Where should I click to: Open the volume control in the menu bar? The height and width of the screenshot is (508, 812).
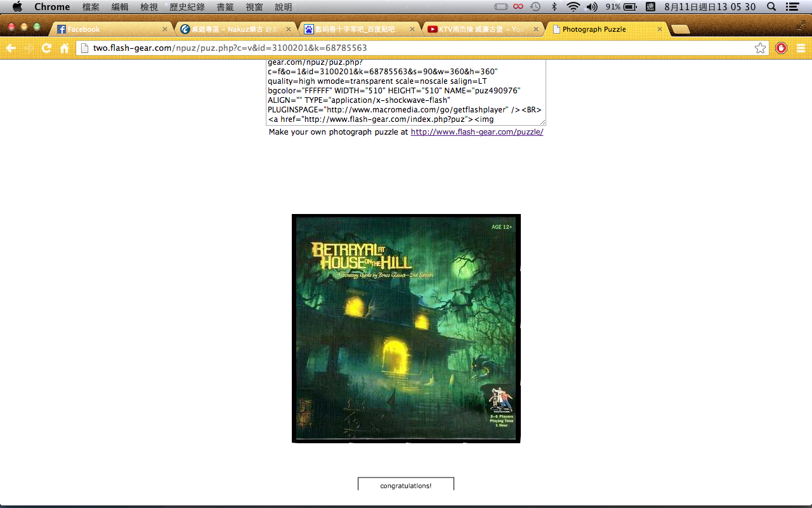[x=591, y=7]
